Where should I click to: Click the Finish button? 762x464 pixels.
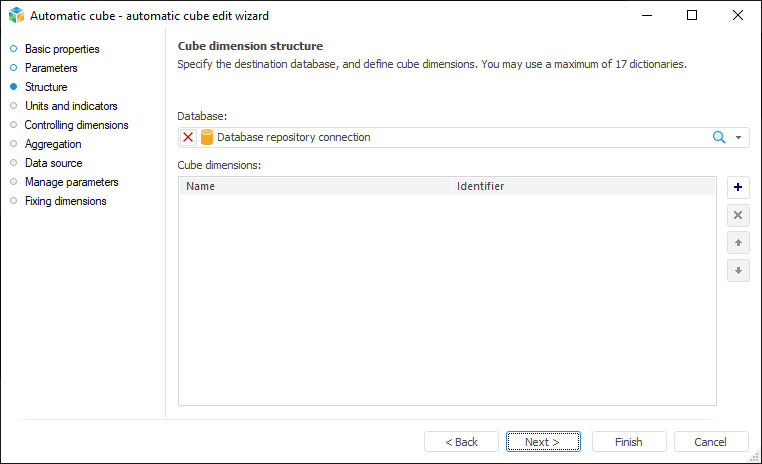point(628,442)
